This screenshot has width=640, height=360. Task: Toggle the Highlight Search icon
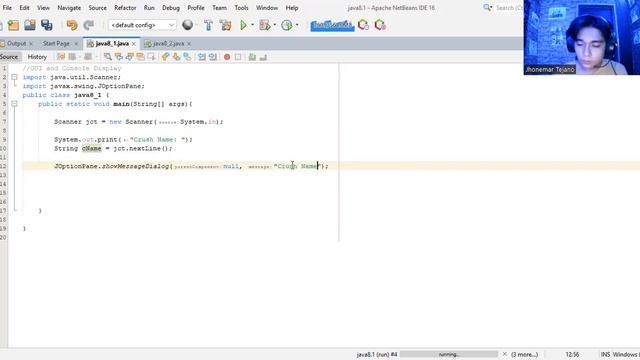(140, 57)
